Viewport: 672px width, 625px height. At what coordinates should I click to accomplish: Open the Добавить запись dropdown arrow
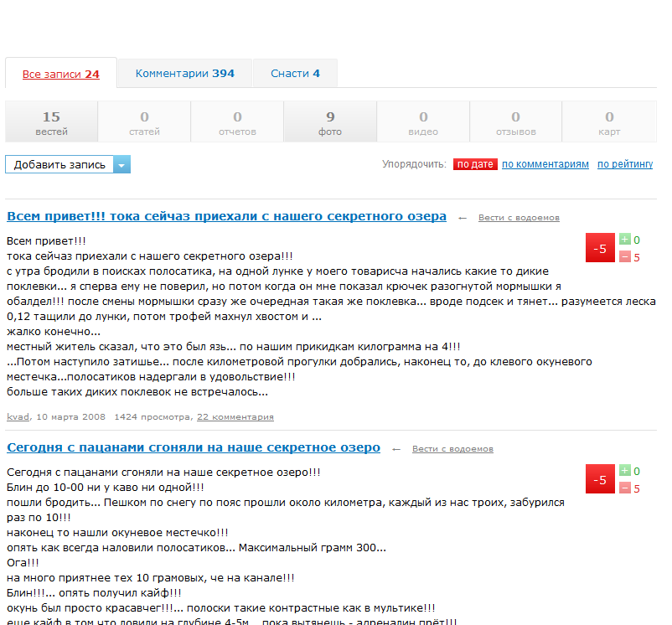click(x=122, y=165)
